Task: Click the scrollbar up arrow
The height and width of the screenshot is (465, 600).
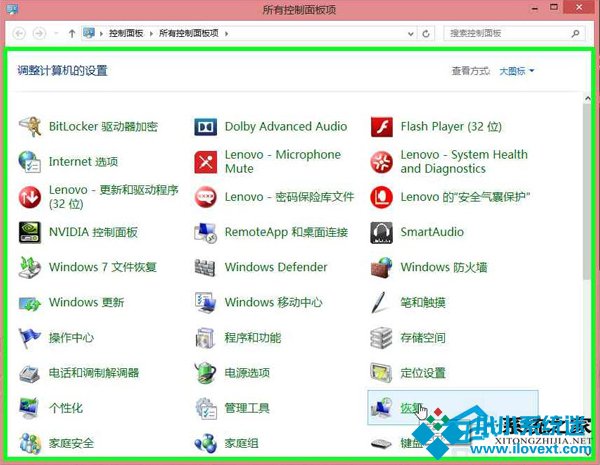Action: click(x=587, y=98)
